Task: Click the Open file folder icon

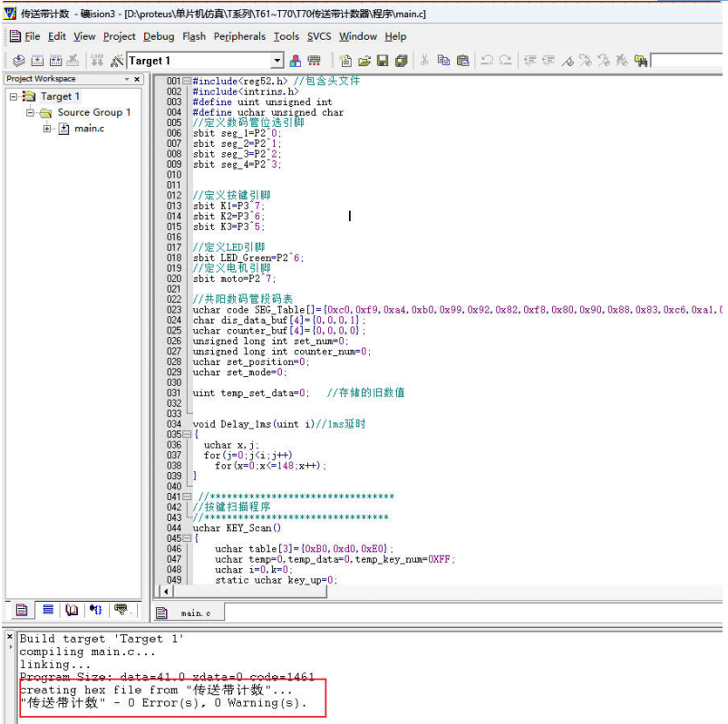Action: [364, 61]
